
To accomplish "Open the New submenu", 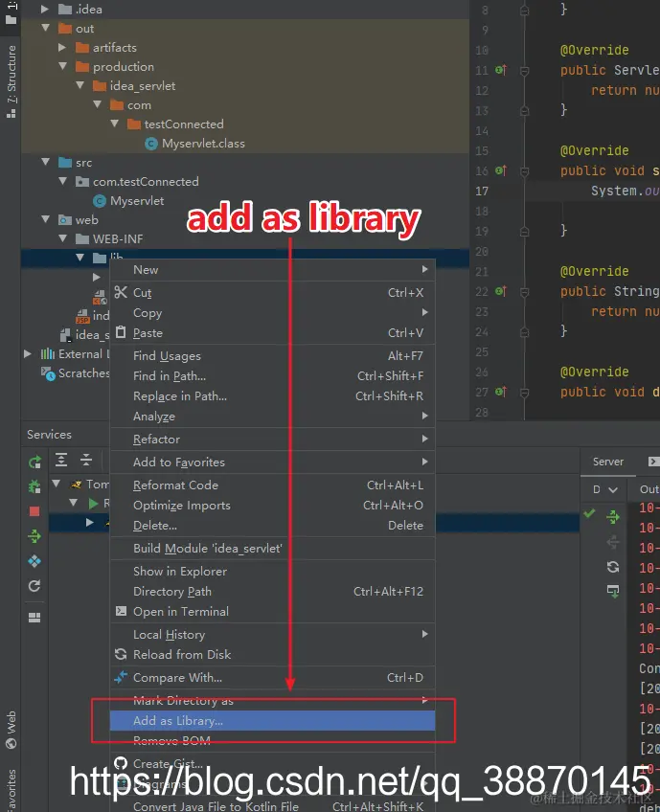I will coord(272,270).
